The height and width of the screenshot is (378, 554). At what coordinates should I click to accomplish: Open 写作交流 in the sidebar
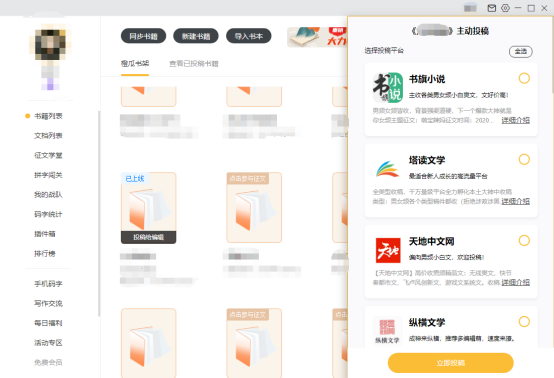click(x=48, y=303)
